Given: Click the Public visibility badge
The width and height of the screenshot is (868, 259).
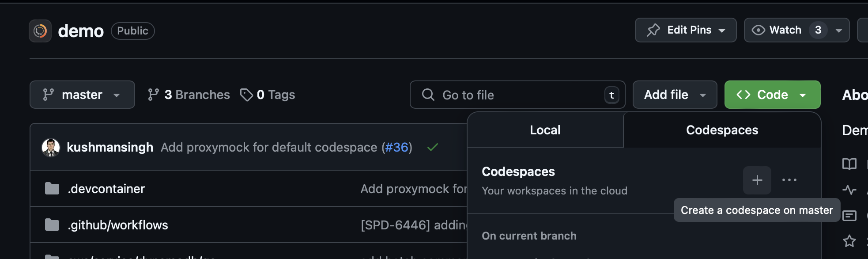Looking at the screenshot, I should pos(132,31).
